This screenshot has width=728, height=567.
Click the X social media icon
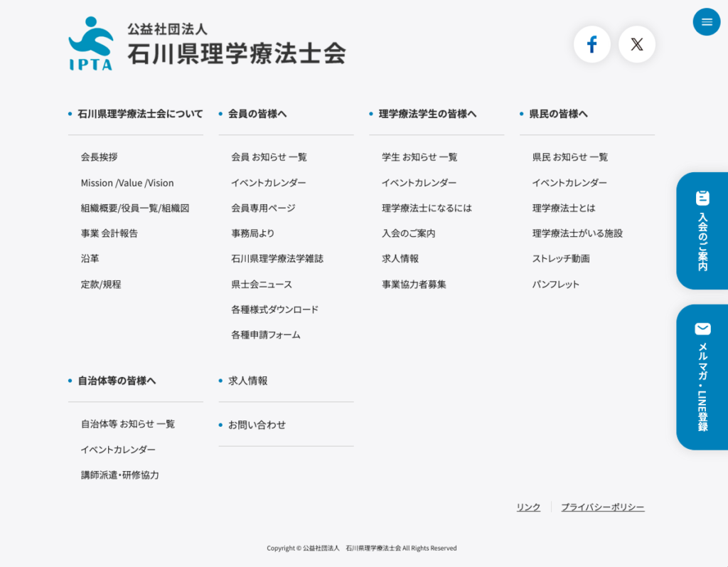636,45
